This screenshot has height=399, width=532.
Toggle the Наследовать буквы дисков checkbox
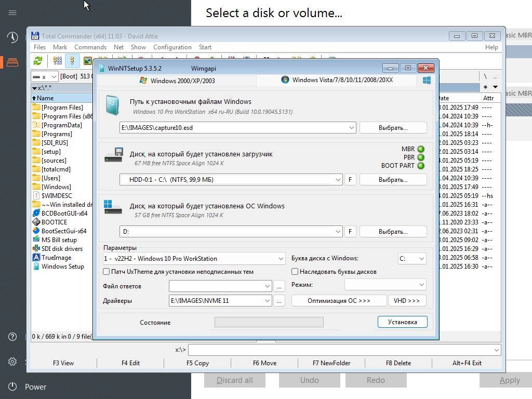point(295,271)
